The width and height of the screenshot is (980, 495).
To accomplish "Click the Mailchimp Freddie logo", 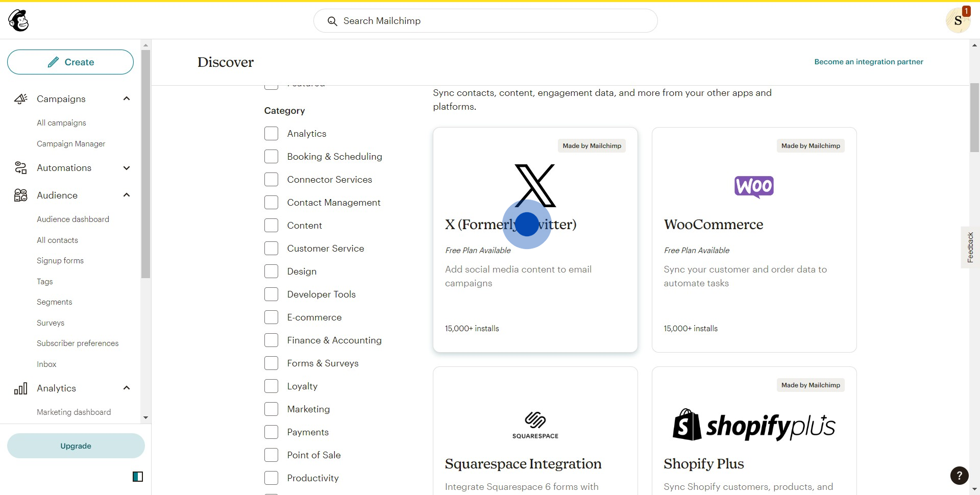I will coord(18,20).
